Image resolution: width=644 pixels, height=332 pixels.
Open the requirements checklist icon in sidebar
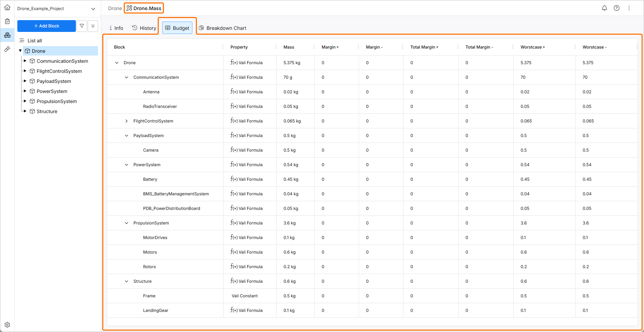pyautogui.click(x=7, y=21)
